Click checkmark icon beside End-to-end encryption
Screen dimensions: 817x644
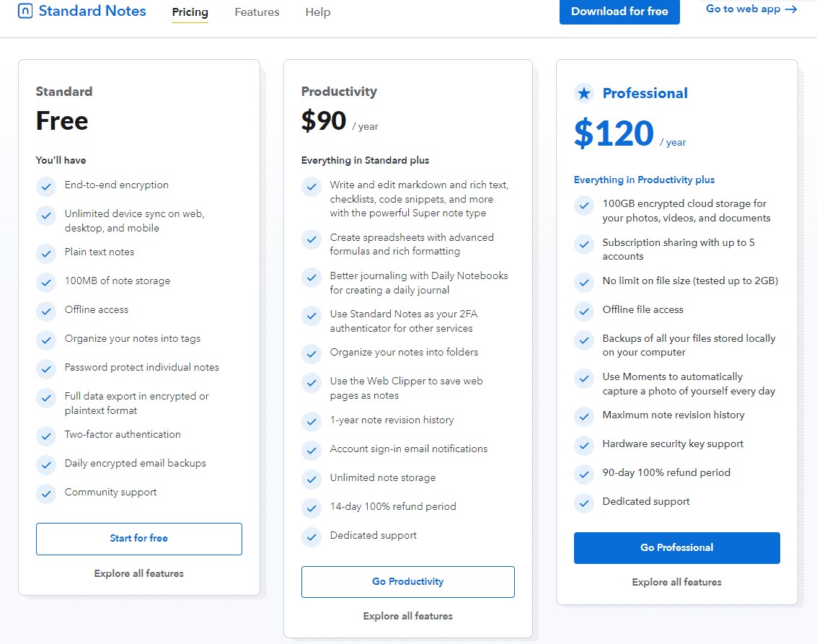click(46, 187)
